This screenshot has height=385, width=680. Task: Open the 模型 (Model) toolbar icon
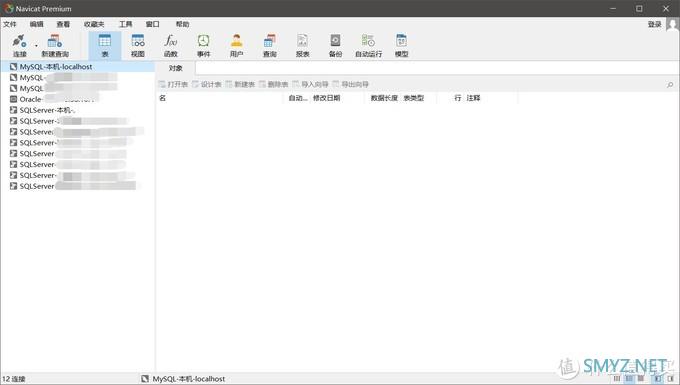point(402,46)
